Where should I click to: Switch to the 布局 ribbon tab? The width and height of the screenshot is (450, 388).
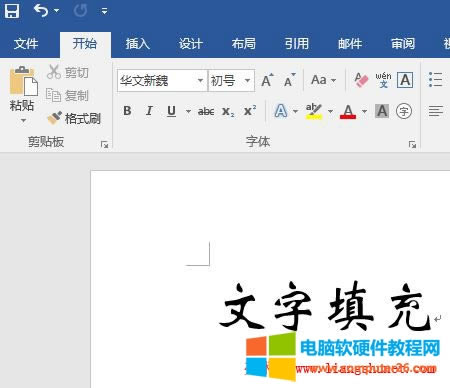(x=244, y=44)
